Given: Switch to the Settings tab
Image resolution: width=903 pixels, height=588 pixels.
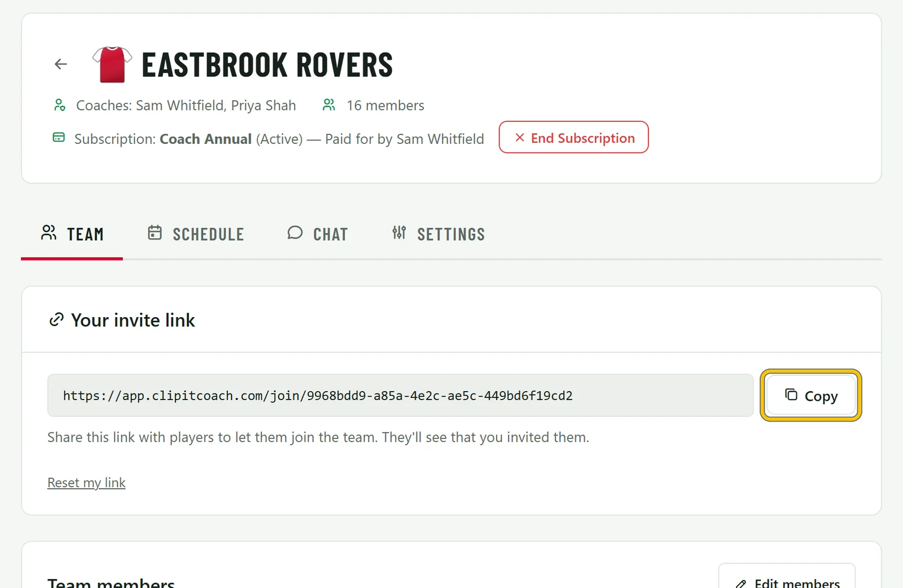Looking at the screenshot, I should 439,234.
